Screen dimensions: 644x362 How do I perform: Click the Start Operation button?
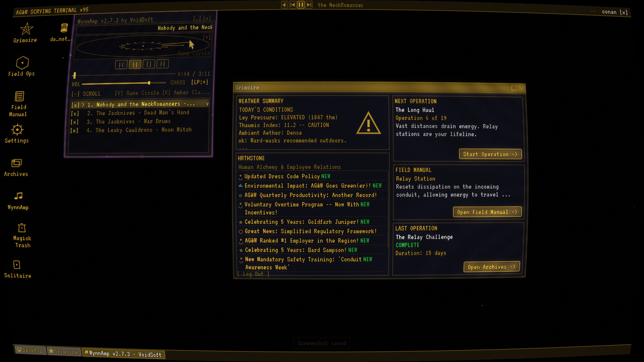pyautogui.click(x=490, y=154)
